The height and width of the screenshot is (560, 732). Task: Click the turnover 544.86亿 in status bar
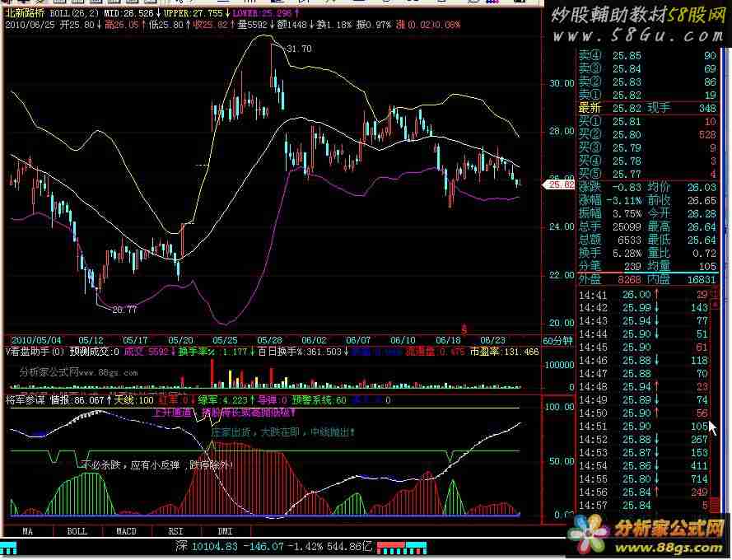coord(350,545)
